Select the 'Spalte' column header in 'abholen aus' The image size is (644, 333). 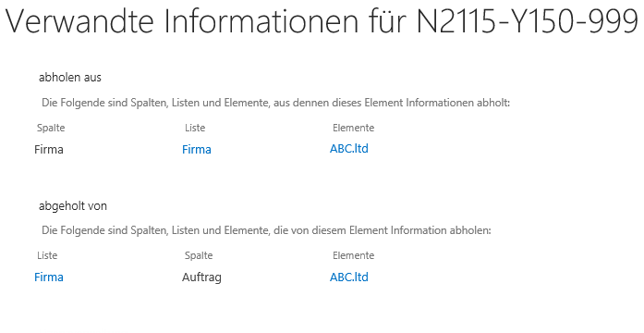click(x=51, y=128)
